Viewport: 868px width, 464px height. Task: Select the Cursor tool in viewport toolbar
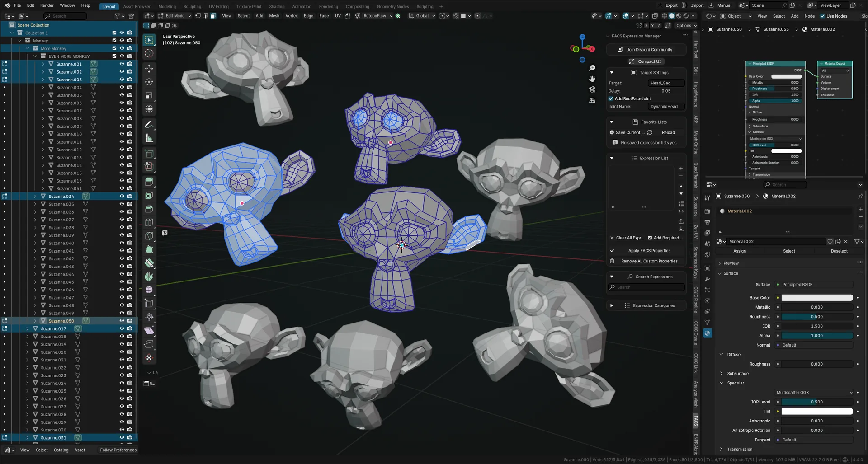point(149,53)
